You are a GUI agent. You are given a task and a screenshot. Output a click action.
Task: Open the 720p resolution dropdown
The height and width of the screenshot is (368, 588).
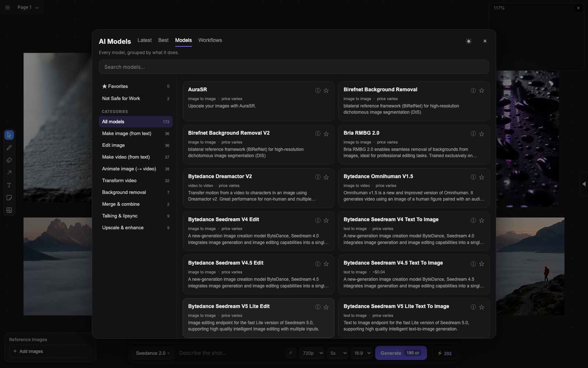(312, 353)
